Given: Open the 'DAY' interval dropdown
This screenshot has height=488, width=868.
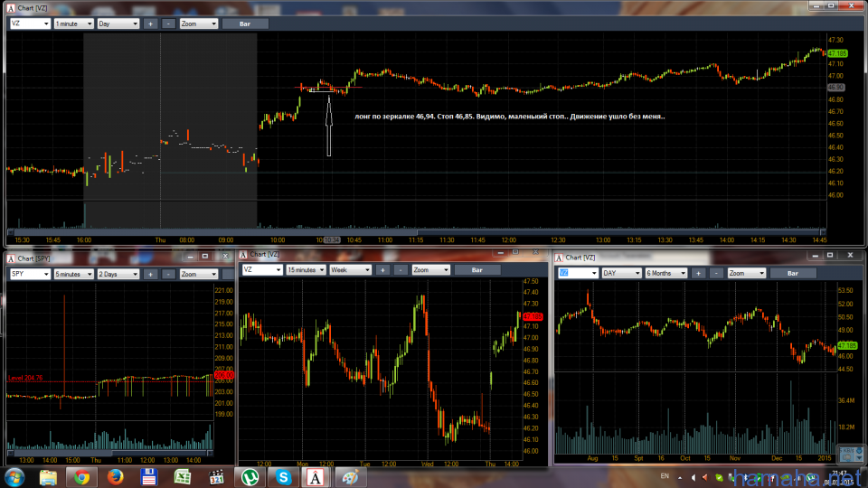Looking at the screenshot, I should [x=621, y=273].
